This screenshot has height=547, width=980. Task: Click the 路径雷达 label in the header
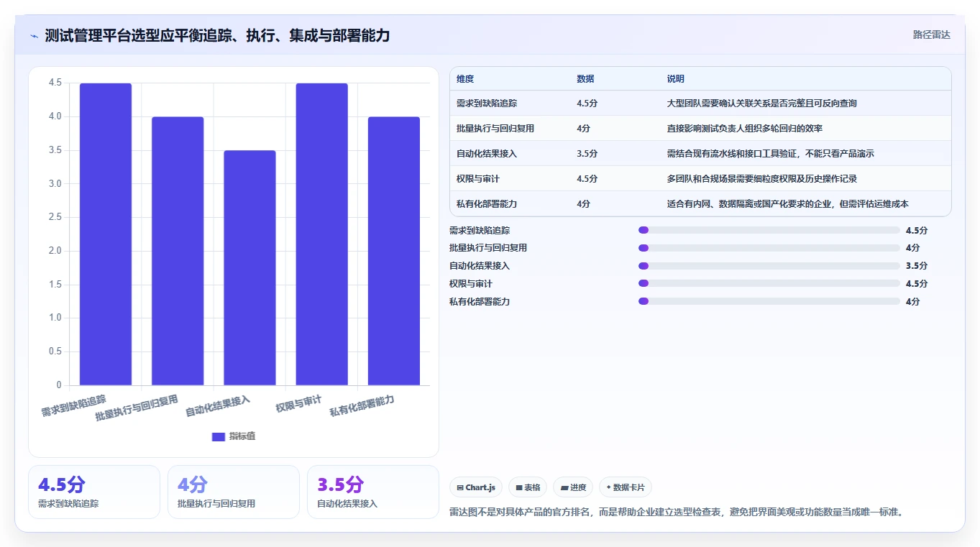(x=931, y=35)
